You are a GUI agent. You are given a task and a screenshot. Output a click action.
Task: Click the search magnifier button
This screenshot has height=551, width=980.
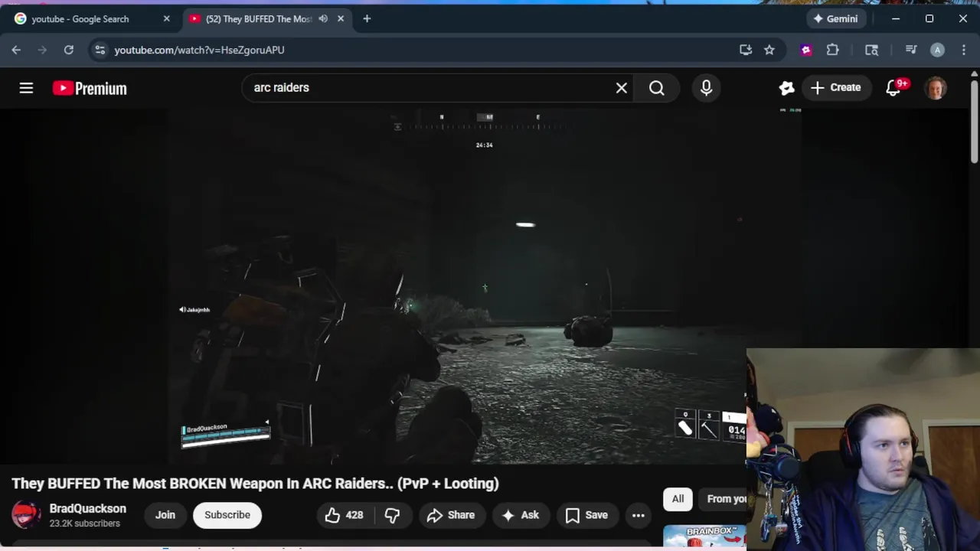pyautogui.click(x=657, y=88)
